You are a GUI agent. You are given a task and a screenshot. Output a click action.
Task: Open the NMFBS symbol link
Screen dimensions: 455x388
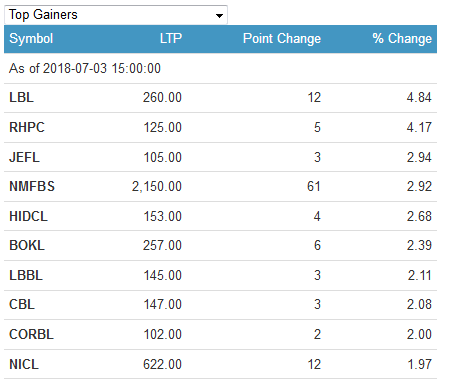coord(32,186)
